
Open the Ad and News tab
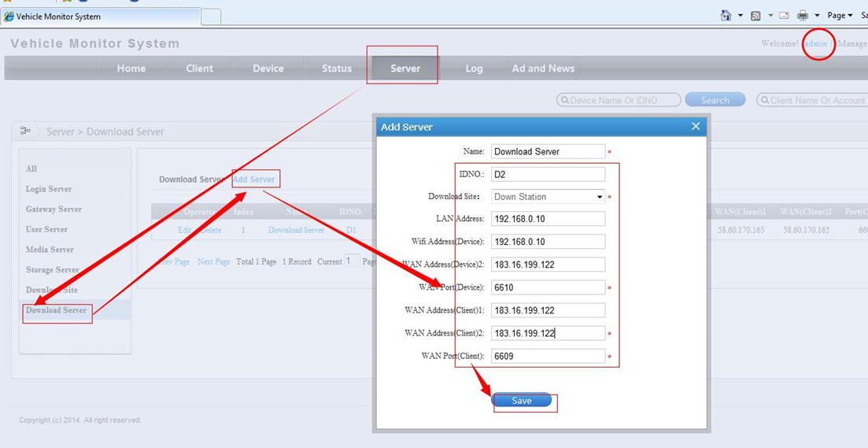tap(543, 68)
